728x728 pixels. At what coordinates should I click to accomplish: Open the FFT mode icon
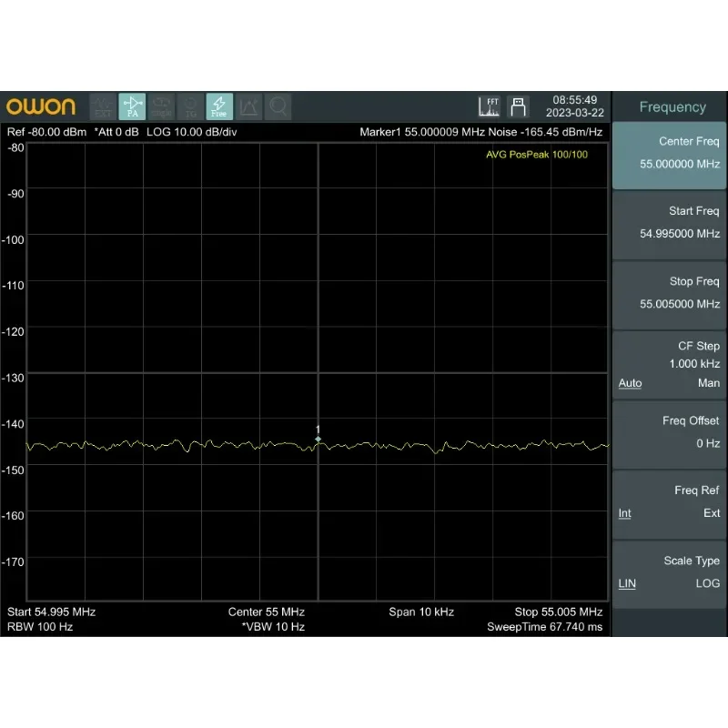click(490, 107)
